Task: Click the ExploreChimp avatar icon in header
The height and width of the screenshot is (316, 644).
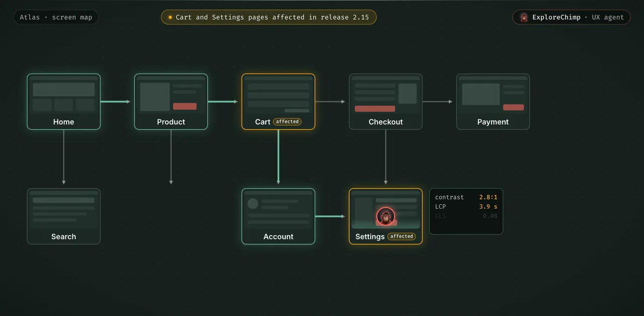Action: click(x=524, y=17)
